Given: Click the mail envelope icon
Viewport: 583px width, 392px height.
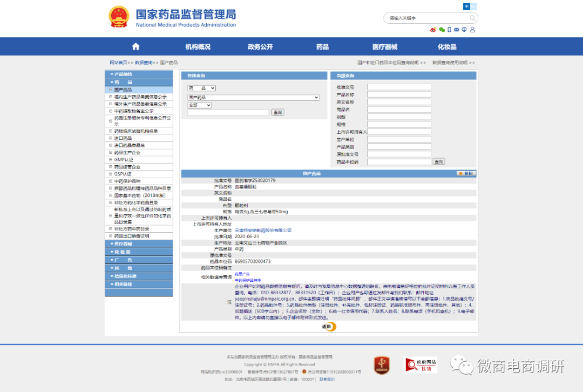Looking at the screenshot, I should point(457,30).
